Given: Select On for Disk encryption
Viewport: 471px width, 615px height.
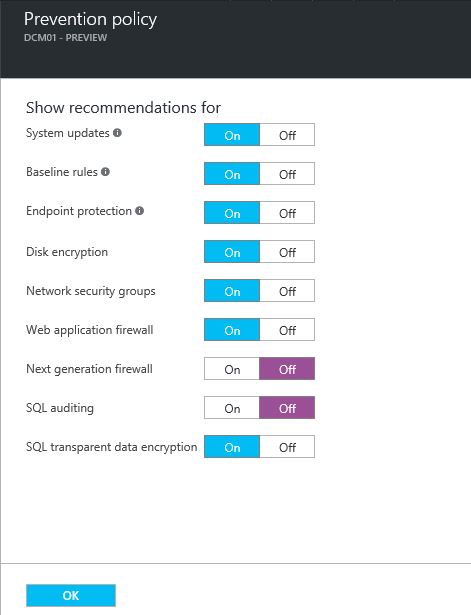Looking at the screenshot, I should click(x=232, y=252).
